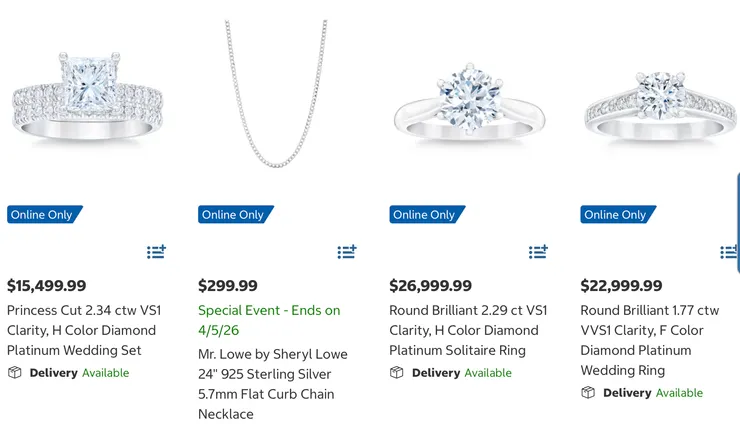Open Round Brilliant 2.29 ct Solitaire Ring link
Screen dimensions: 740x424
click(467, 330)
